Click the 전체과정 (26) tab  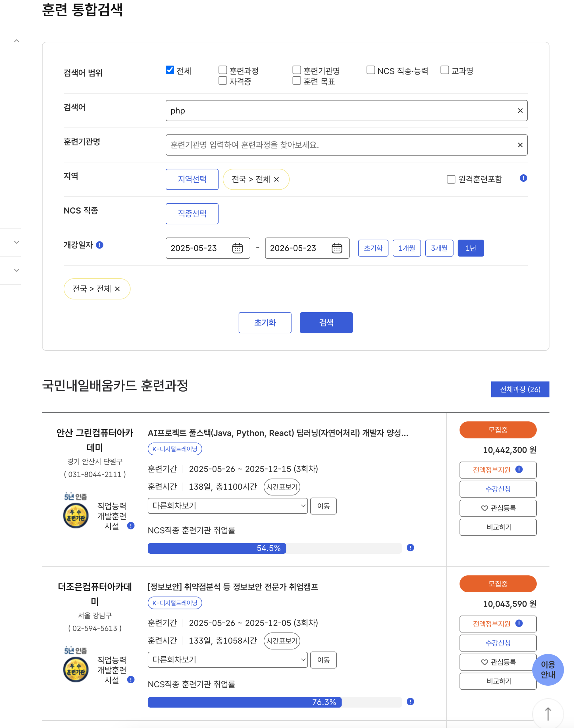tap(520, 389)
